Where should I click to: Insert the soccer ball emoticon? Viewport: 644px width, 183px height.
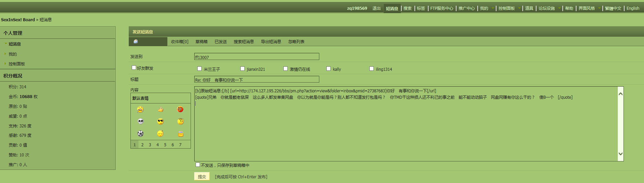140,133
